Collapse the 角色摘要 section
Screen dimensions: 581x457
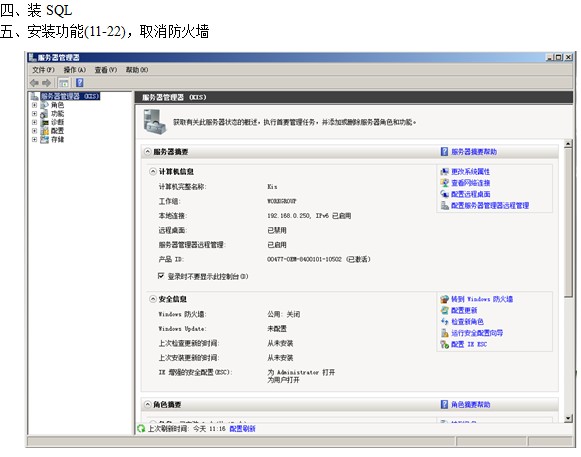[x=147, y=404]
